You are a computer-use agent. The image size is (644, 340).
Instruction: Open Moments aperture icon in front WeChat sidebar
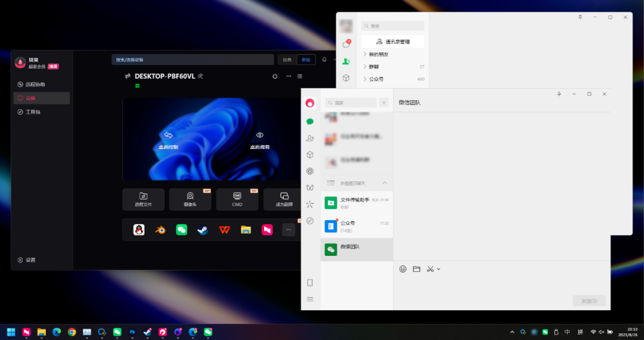pyautogui.click(x=310, y=171)
